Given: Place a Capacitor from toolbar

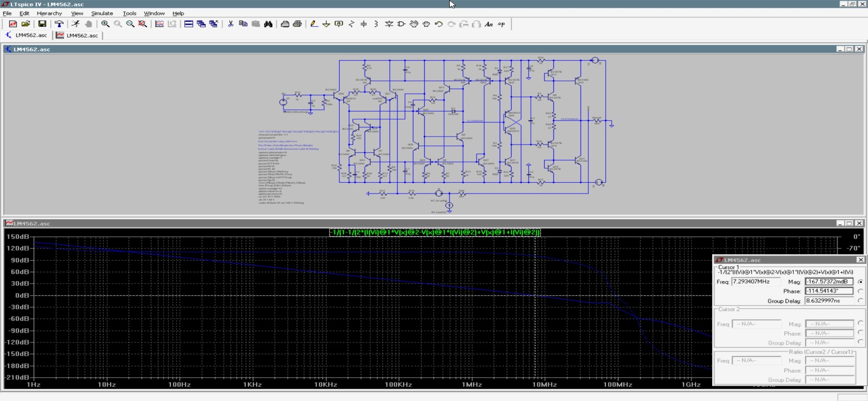Looking at the screenshot, I should tap(364, 24).
